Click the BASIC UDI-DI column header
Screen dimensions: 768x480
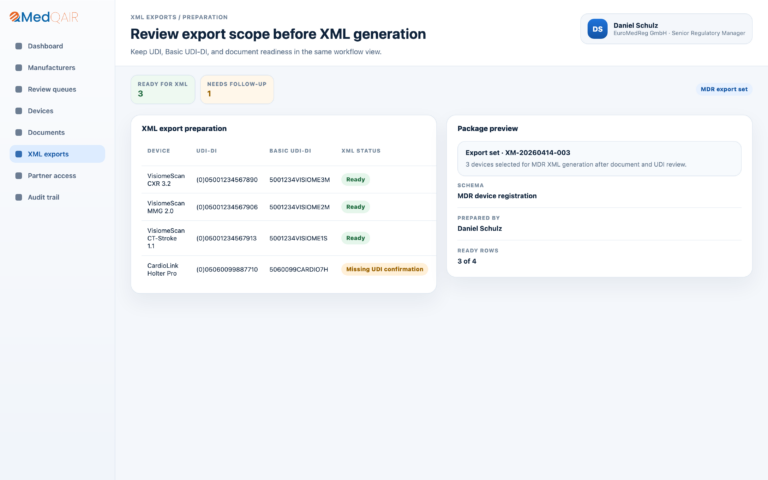(x=290, y=151)
